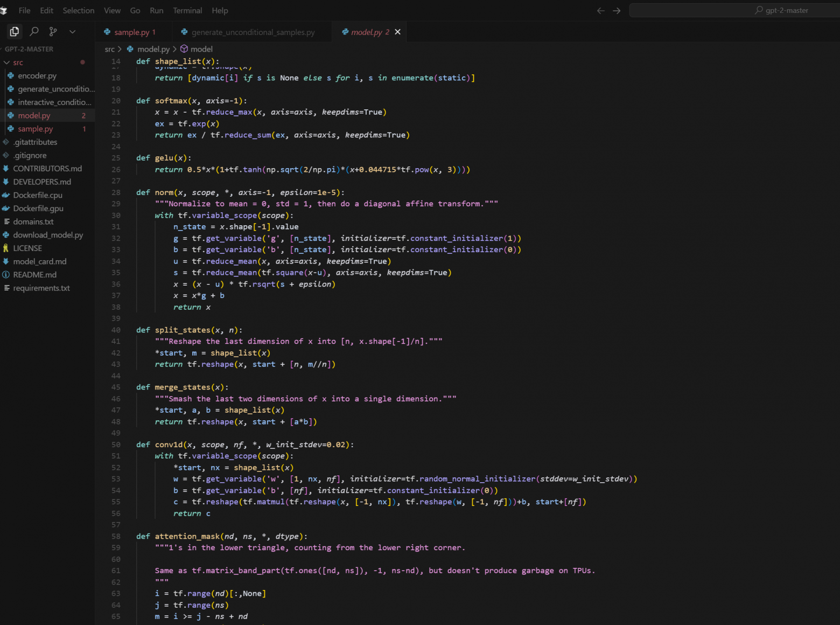Click the breadcrumb chevron after src

120,48
